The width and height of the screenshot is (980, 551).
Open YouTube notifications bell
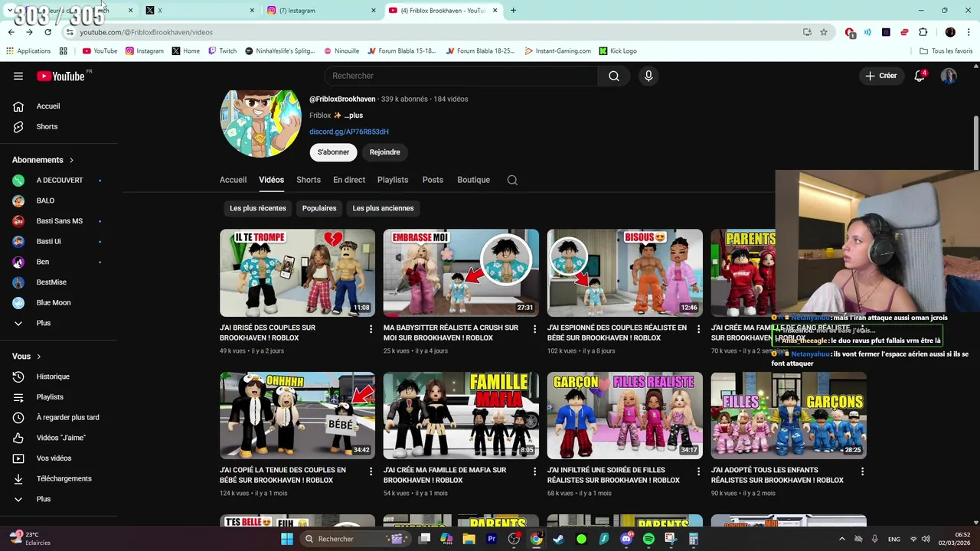click(920, 76)
